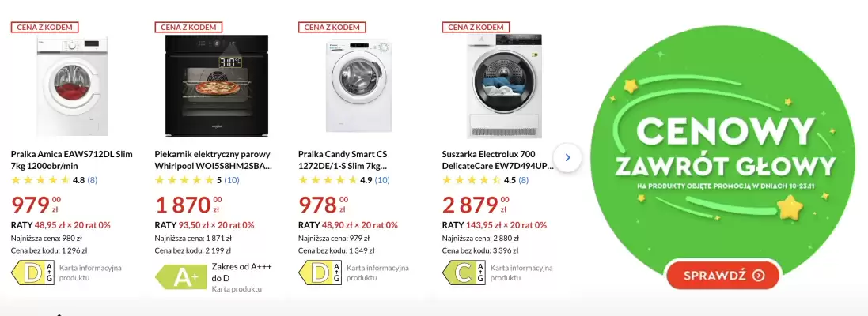View Electrolux dryer product image

pyautogui.click(x=502, y=87)
